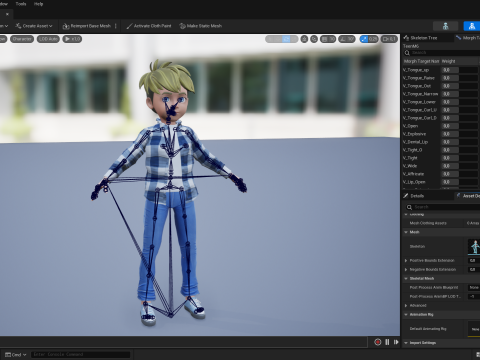Select the V_Tongue_Out morph target row

pyautogui.click(x=441, y=86)
